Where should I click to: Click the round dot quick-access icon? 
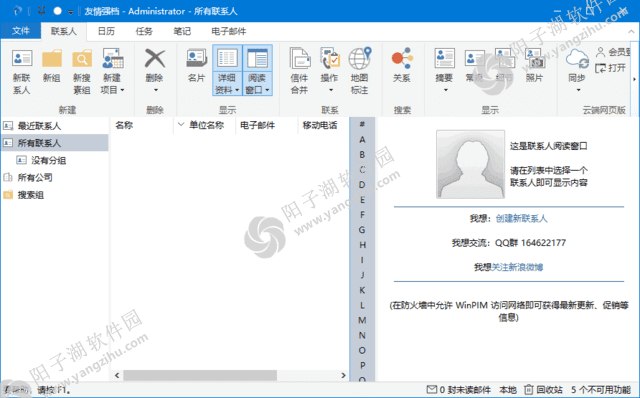coord(58,11)
